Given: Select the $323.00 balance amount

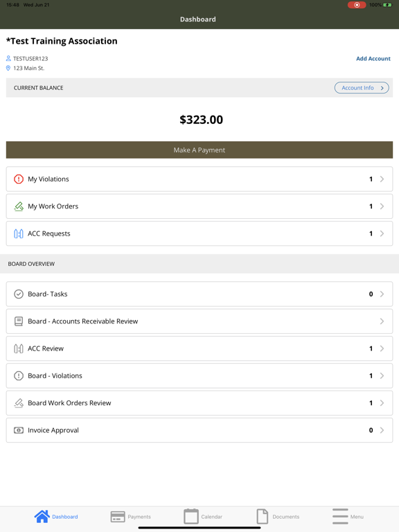Looking at the screenshot, I should 201,119.
